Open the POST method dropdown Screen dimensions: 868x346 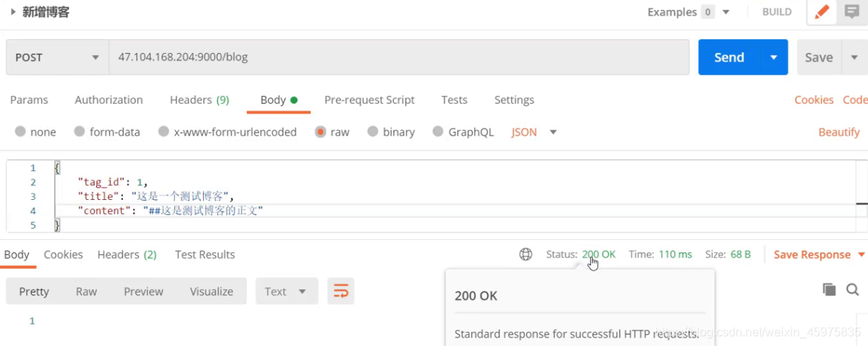58,57
